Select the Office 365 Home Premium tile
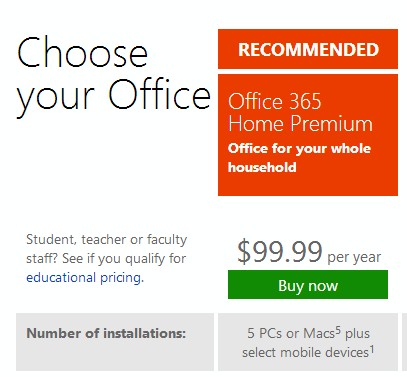This screenshot has width=407, height=377. [x=308, y=135]
